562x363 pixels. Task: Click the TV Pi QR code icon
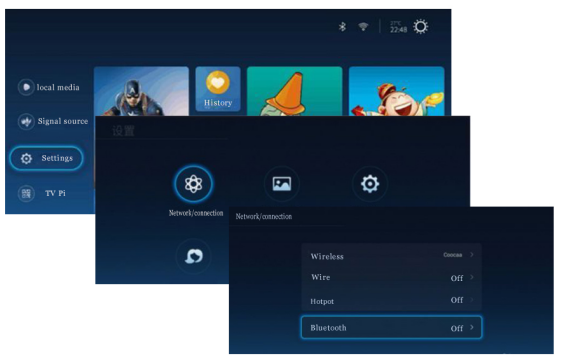pos(26,194)
